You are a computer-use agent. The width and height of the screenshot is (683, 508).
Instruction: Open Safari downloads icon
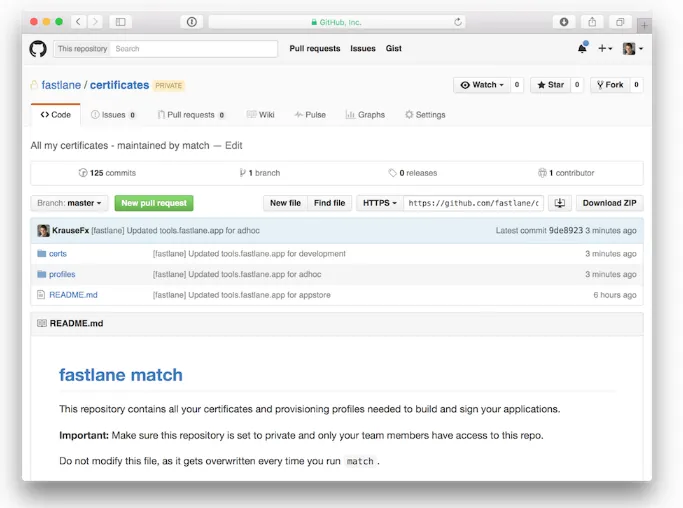(564, 22)
